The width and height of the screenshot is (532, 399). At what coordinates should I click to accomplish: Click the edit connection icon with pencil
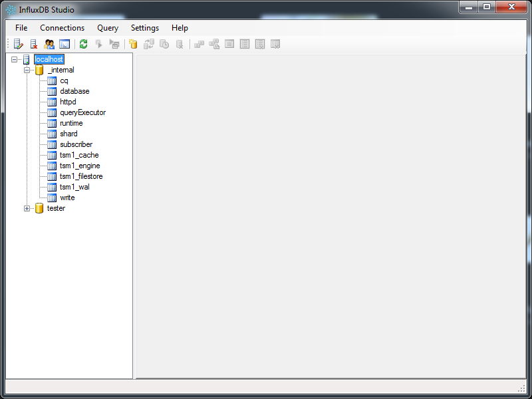19,44
